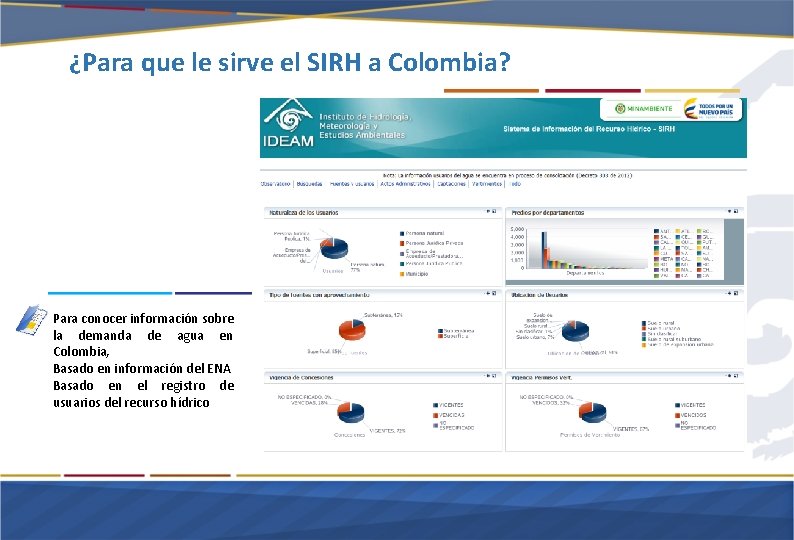Open the Actos Administrativos menu item
The width and height of the screenshot is (794, 540).
[x=405, y=184]
